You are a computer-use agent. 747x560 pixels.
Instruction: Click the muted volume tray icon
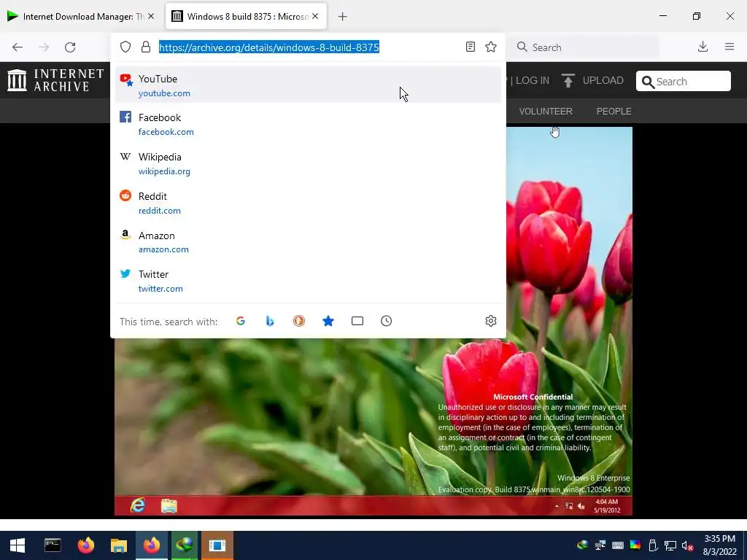[x=687, y=545]
